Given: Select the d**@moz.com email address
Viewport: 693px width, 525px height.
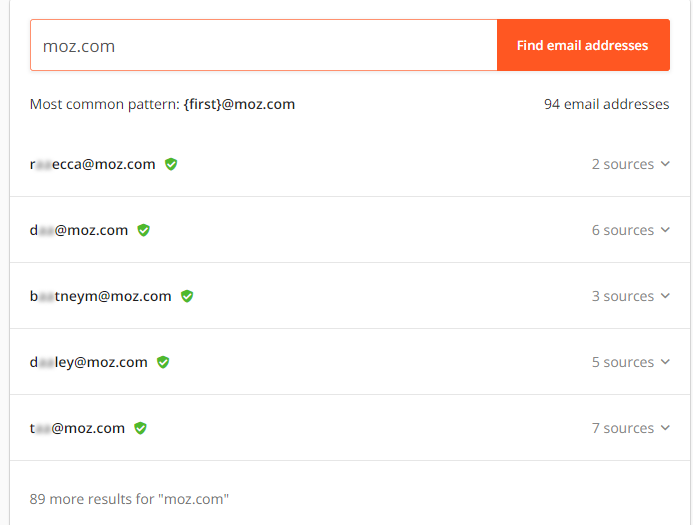Looking at the screenshot, I should (x=79, y=230).
